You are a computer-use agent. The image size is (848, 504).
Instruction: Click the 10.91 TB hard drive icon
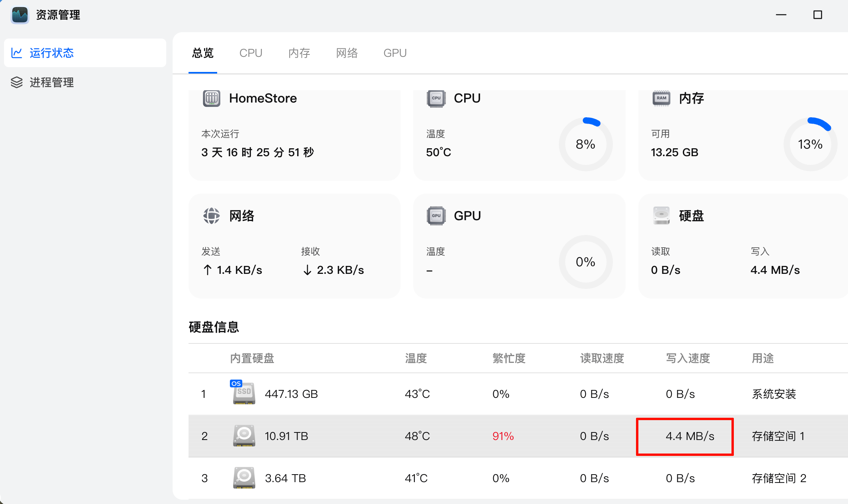click(x=243, y=436)
